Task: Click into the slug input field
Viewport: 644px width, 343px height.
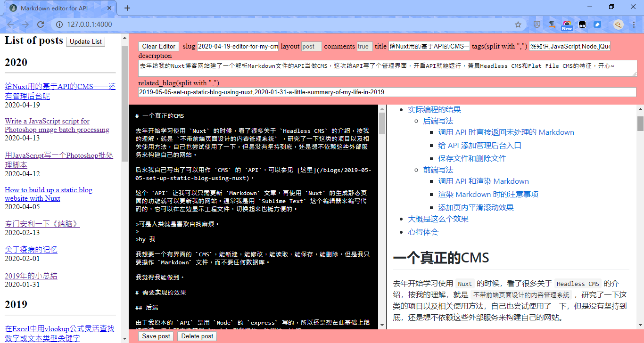Action: 238,46
